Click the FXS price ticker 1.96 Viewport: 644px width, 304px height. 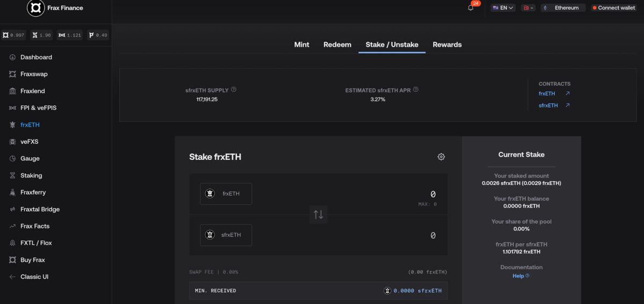point(42,35)
